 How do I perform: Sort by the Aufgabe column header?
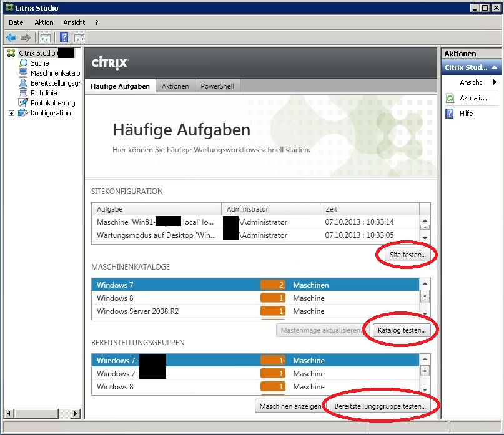(157, 209)
